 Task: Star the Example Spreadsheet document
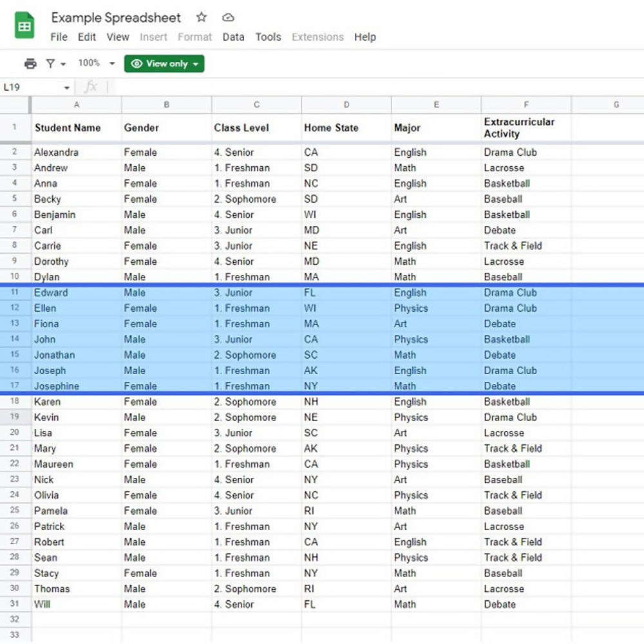(202, 17)
